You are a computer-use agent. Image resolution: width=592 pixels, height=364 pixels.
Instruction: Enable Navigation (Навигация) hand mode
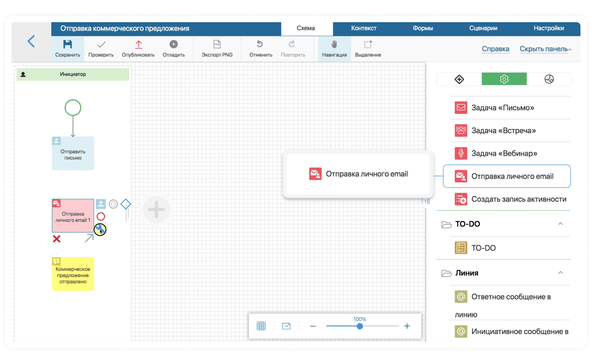click(x=334, y=44)
